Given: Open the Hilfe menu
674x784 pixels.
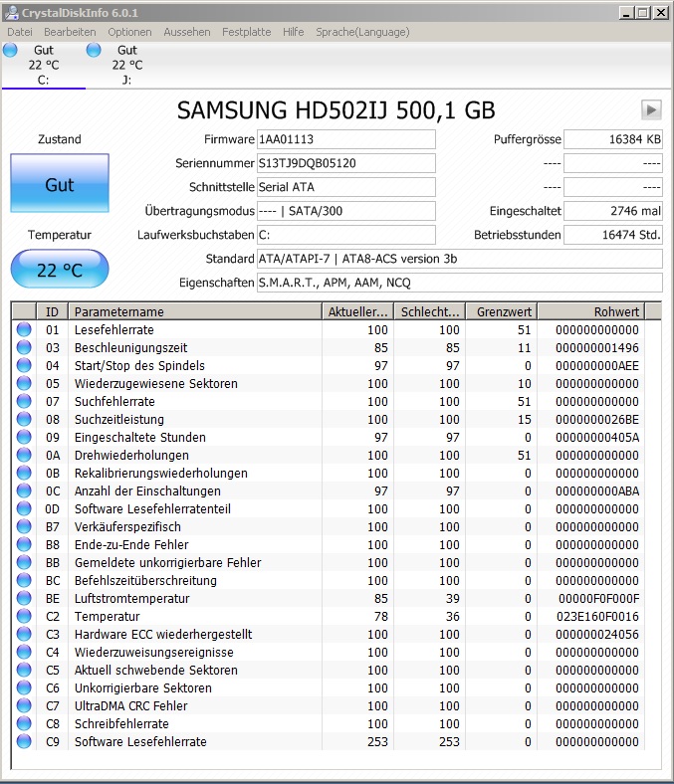Looking at the screenshot, I should (294, 32).
